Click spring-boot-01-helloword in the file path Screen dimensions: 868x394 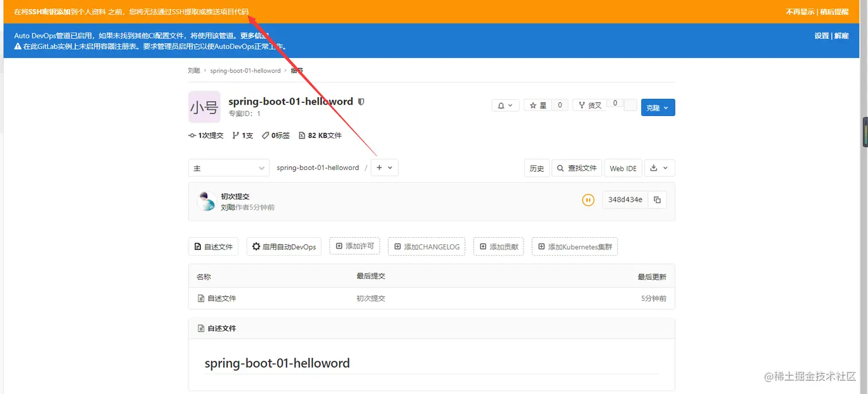coord(317,168)
